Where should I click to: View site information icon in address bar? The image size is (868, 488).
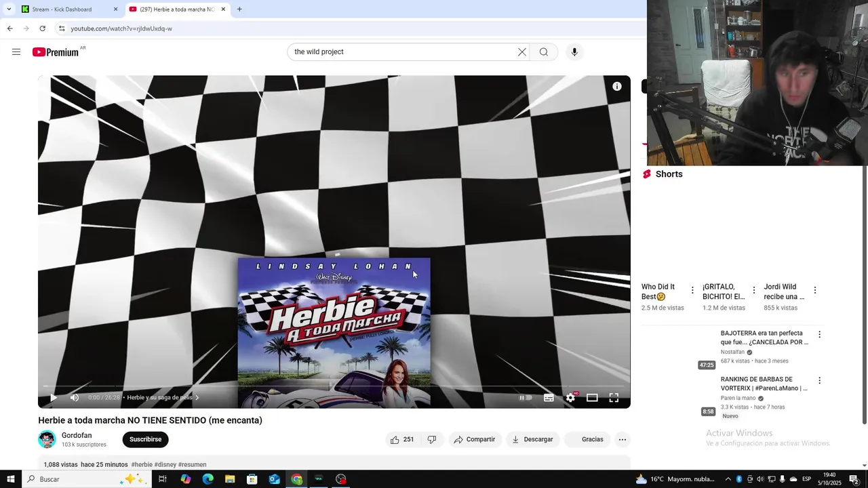[x=62, y=28]
